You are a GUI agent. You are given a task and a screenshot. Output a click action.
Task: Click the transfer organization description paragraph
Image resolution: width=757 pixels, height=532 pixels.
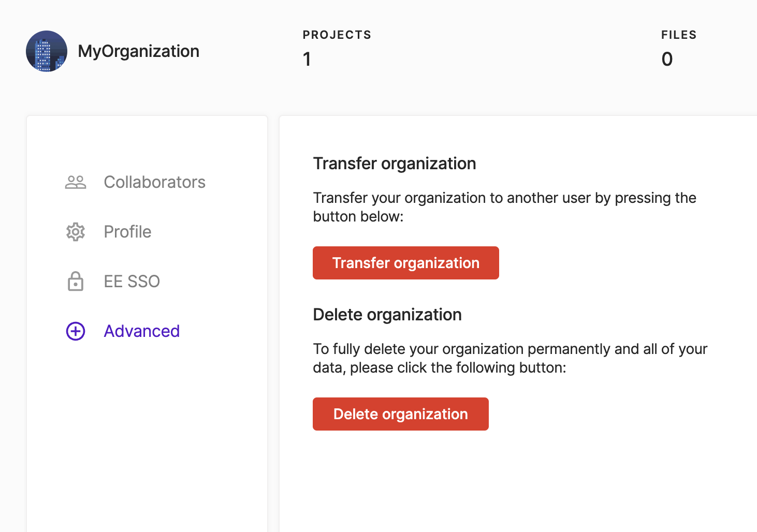tap(505, 207)
